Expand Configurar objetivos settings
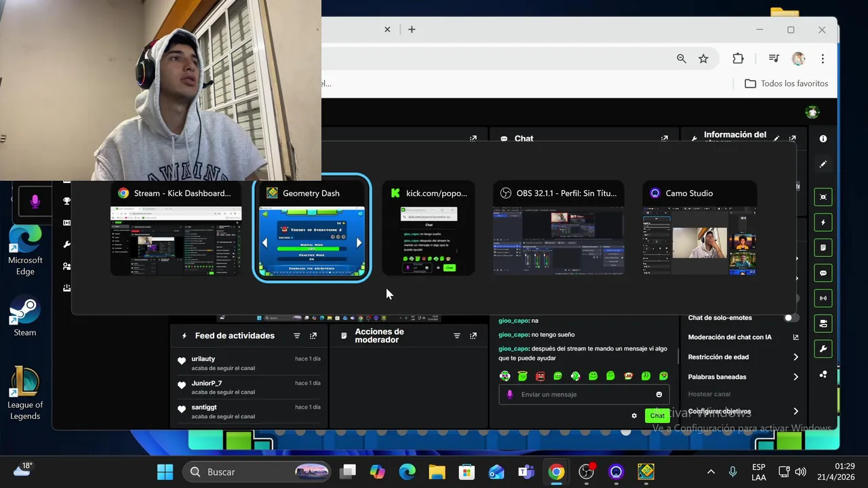 click(743, 411)
